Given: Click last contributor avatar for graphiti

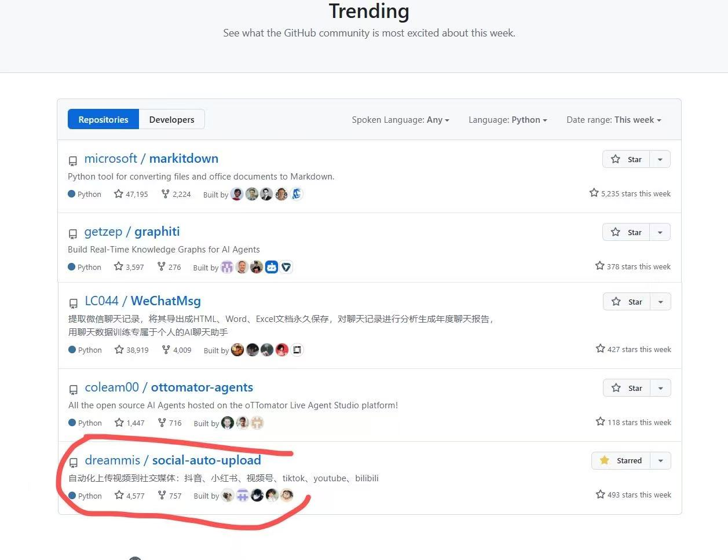Looking at the screenshot, I should click(x=286, y=267).
